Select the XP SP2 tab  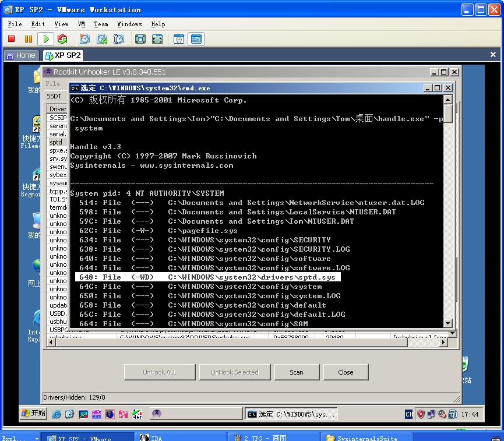(x=64, y=55)
